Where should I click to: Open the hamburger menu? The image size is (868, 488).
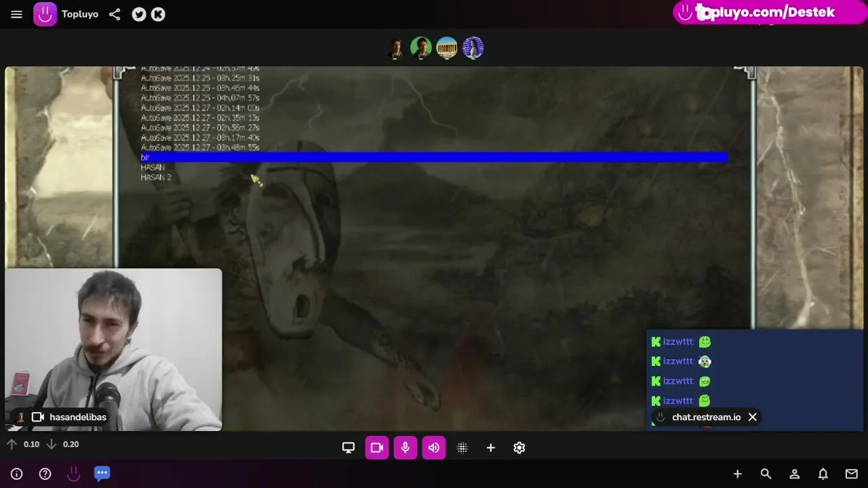(16, 14)
